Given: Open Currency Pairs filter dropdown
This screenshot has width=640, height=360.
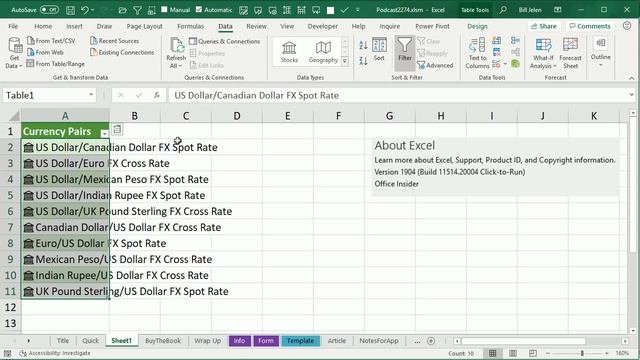Looking at the screenshot, I should pos(104,133).
